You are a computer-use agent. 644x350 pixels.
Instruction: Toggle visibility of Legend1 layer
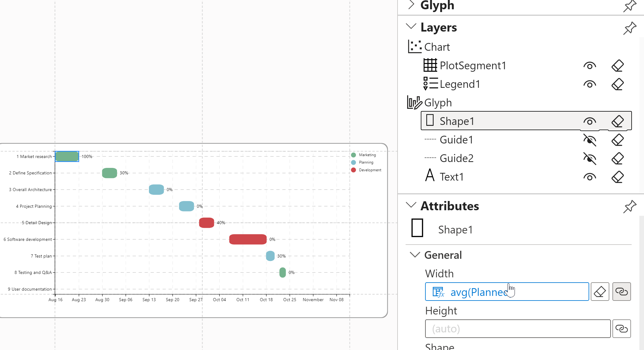click(590, 84)
